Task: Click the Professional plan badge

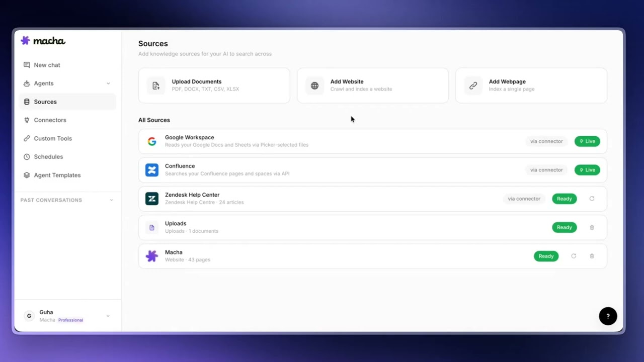Action: click(70, 320)
